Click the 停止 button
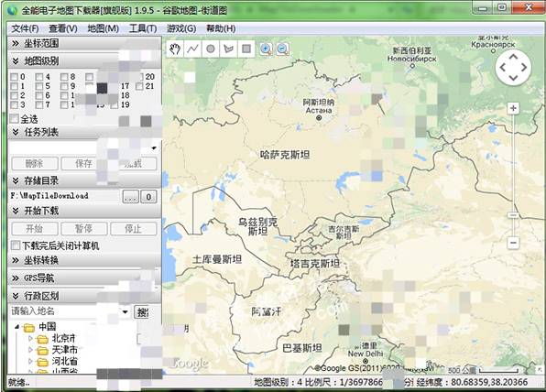 coord(134,228)
